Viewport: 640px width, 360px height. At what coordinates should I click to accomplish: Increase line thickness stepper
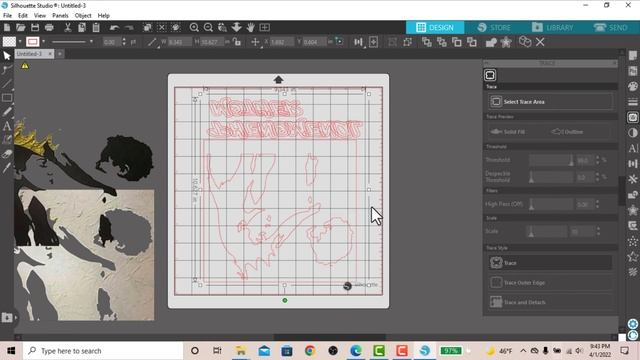click(x=124, y=40)
